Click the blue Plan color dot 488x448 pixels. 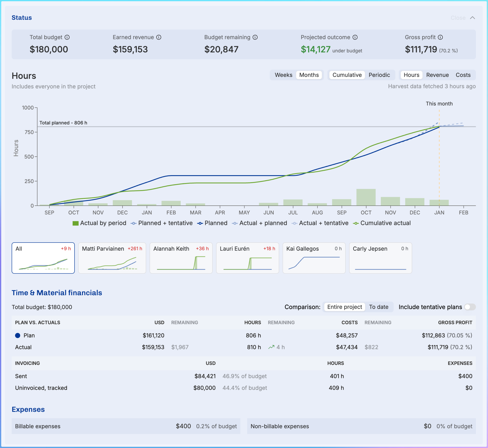[x=18, y=336]
